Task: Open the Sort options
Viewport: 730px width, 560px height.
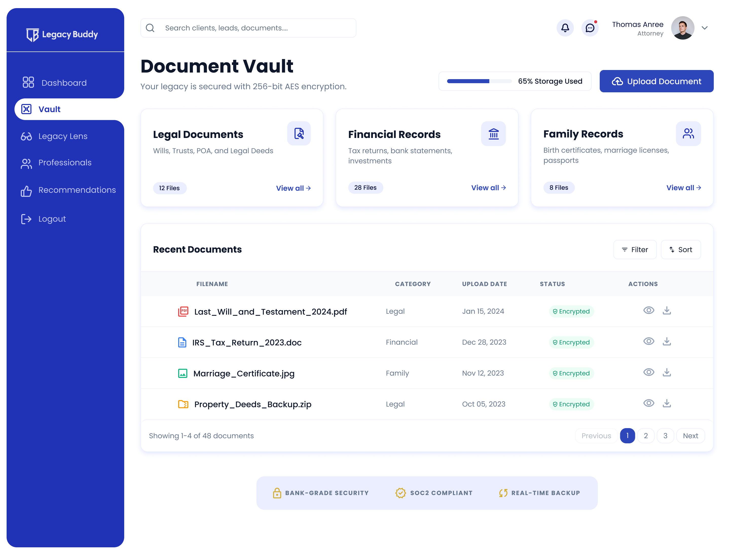Action: (681, 249)
